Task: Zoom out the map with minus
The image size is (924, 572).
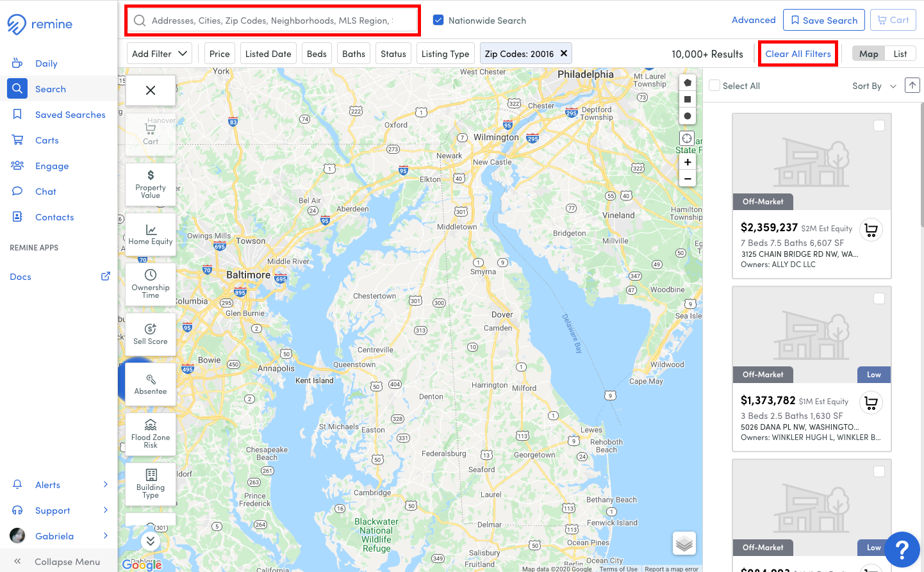Action: coord(688,179)
